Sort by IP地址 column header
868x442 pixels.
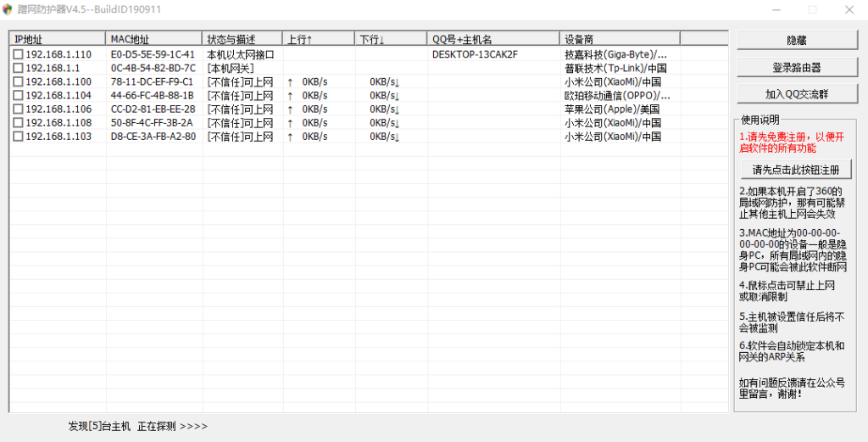(57, 39)
